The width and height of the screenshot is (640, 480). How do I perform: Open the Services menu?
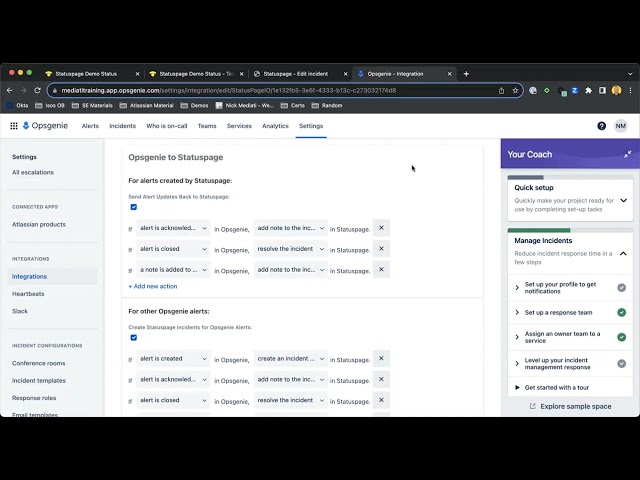[x=239, y=126]
